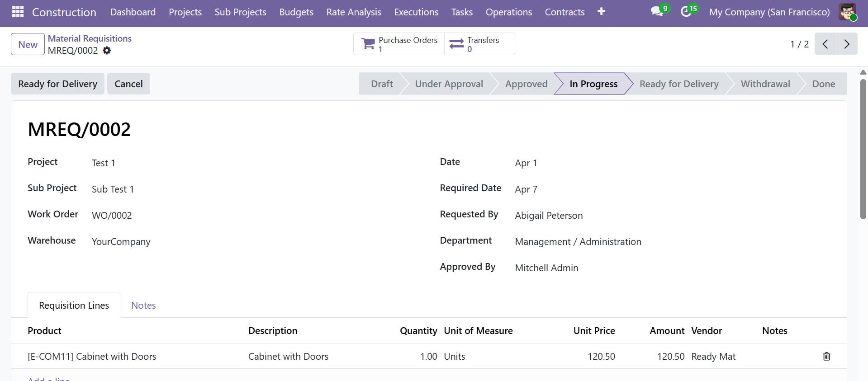Sort by the Quantity column header
The image size is (868, 381).
pos(418,330)
